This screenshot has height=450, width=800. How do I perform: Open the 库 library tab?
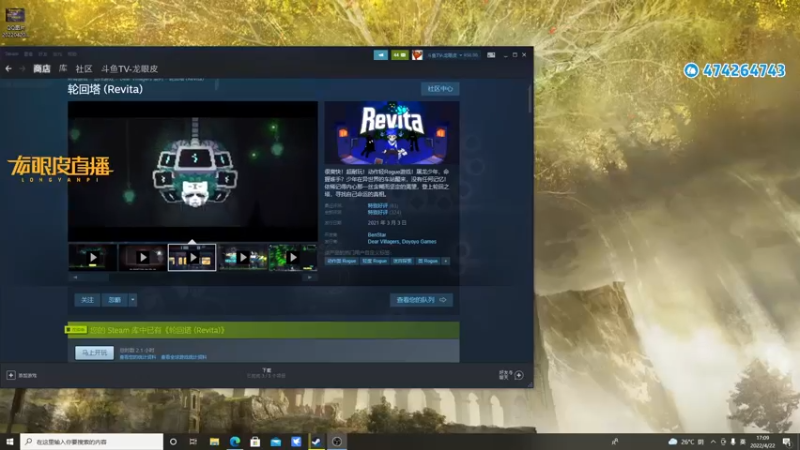coord(63,68)
